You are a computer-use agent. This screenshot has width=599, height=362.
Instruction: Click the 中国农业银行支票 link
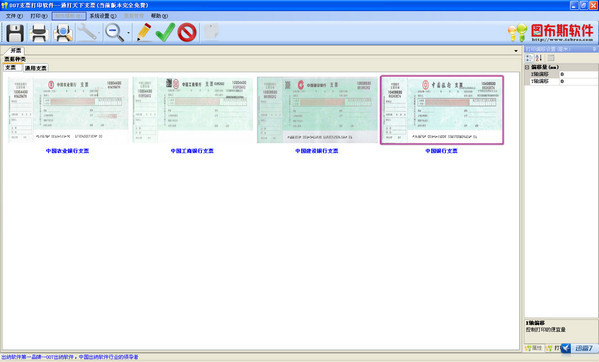[x=68, y=151]
